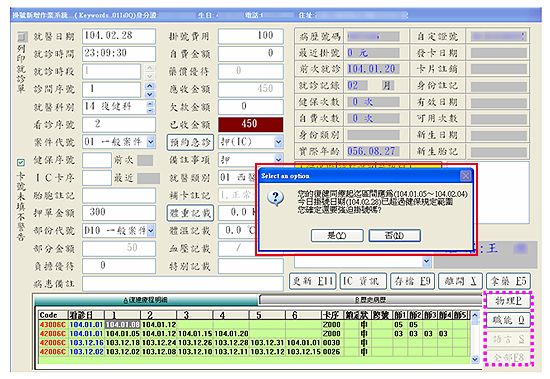Click the Code column header
The width and height of the screenshot is (550, 379).
[53, 315]
